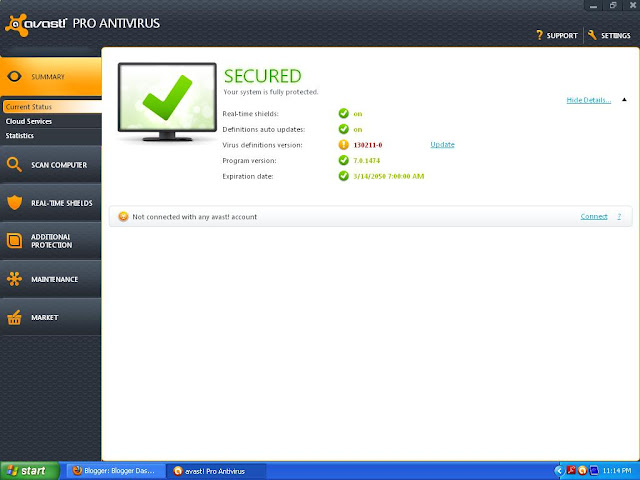Click the 'Program version:' label

point(249,160)
